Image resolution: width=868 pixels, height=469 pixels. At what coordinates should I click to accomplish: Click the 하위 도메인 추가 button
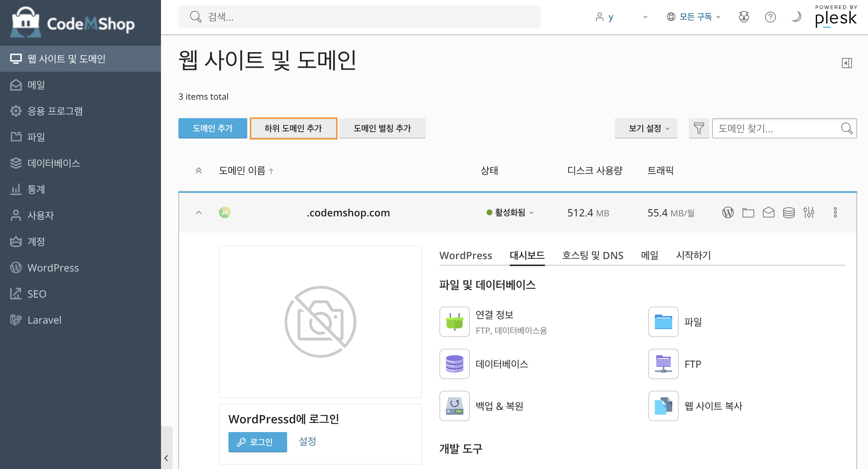coord(293,128)
